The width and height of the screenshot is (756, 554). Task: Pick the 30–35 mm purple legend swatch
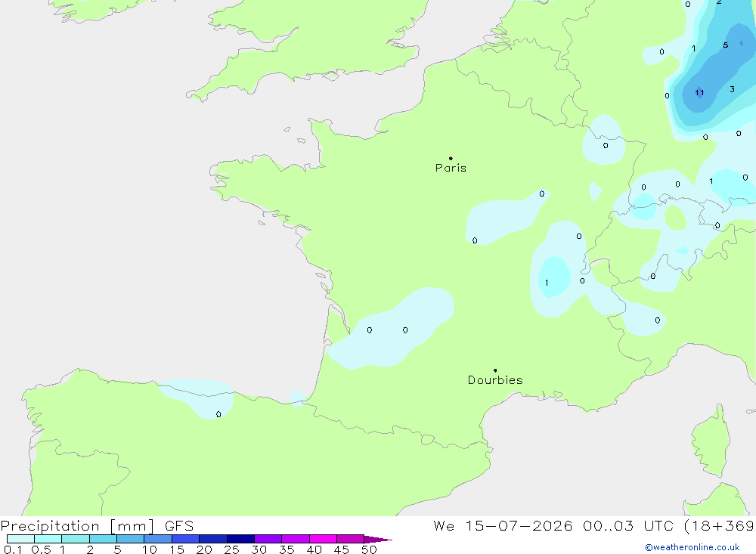click(x=268, y=539)
